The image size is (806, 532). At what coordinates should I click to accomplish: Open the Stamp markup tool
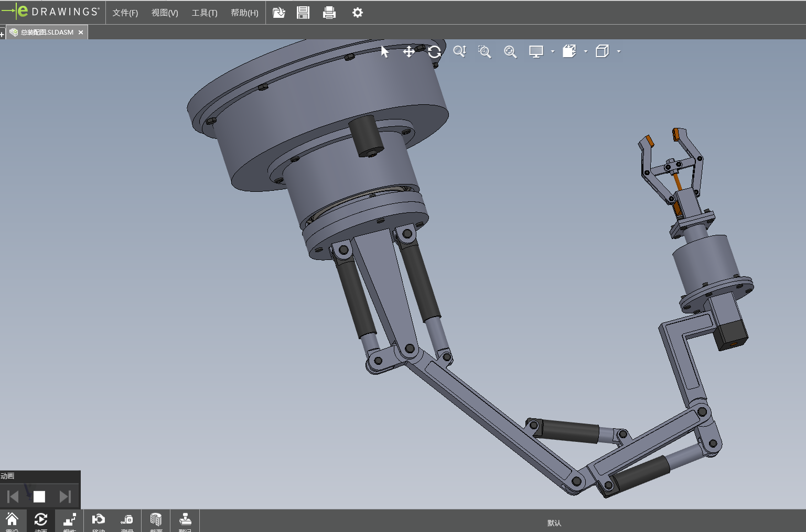click(x=185, y=520)
